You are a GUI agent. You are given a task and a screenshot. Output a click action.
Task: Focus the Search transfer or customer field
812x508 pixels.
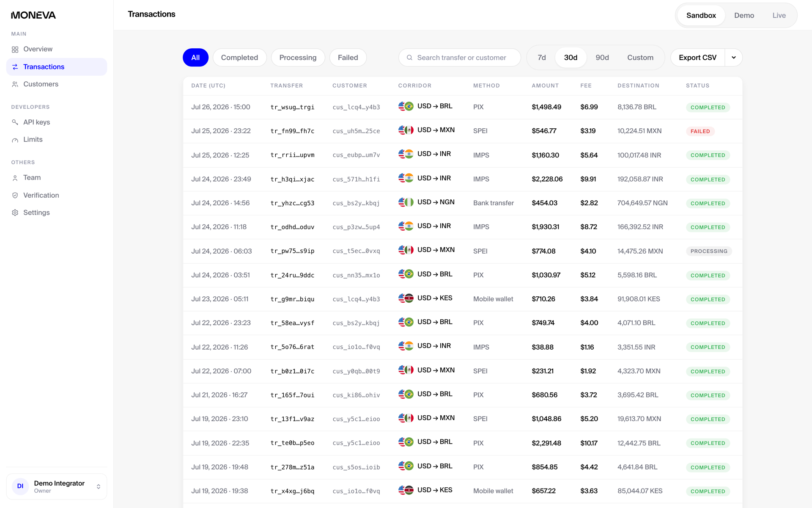(x=460, y=58)
